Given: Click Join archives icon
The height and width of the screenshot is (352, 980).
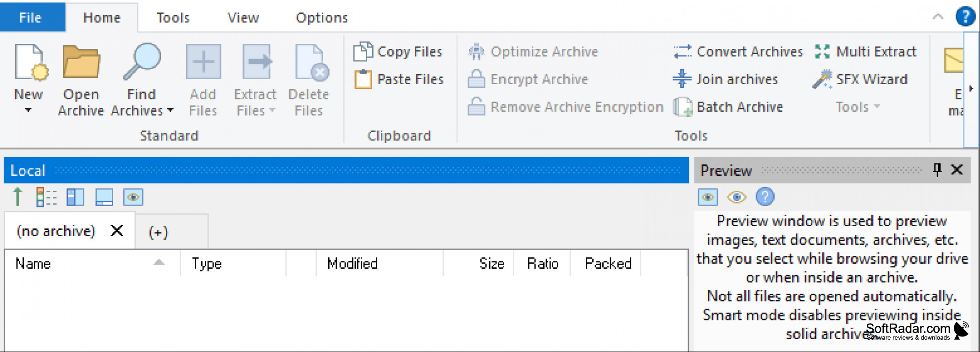Looking at the screenshot, I should point(682,79).
